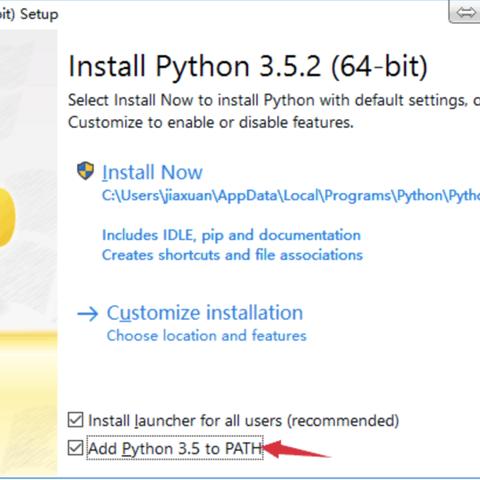Click the Includes IDLE, pip and documentation text

pos(231,235)
